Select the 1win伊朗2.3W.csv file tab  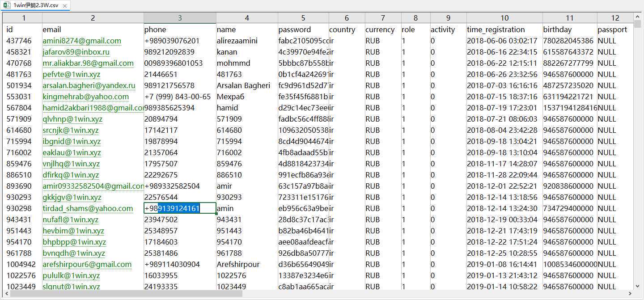[35, 6]
